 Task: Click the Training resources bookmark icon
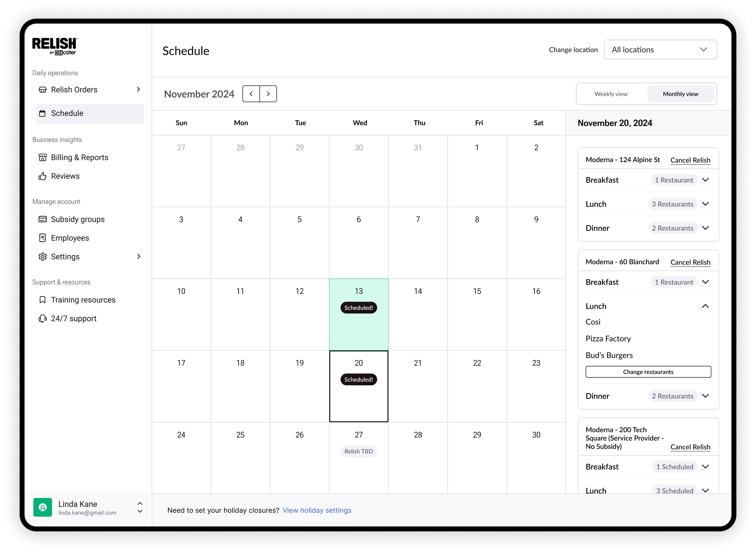point(42,300)
